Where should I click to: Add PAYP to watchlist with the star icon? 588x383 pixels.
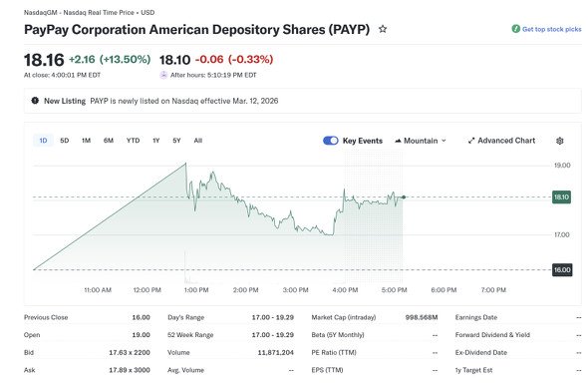coord(383,29)
